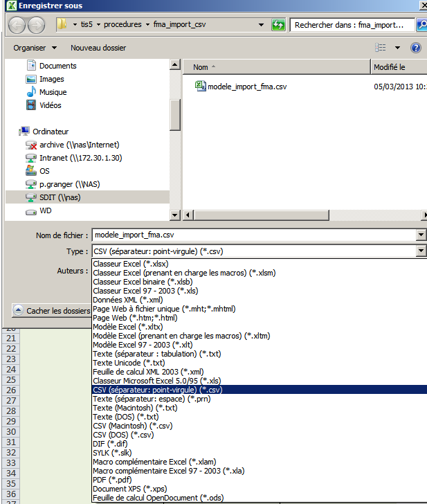Click the tis5 breadcrumb in address bar
The width and height of the screenshot is (427, 504).
coord(87,25)
